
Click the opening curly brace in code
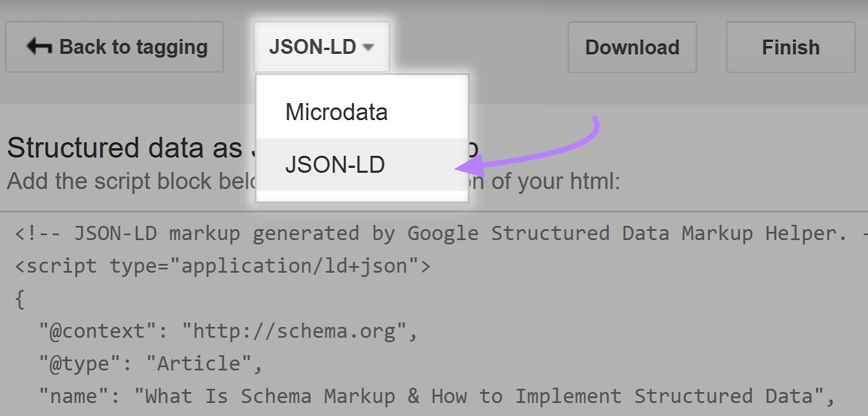tap(20, 299)
